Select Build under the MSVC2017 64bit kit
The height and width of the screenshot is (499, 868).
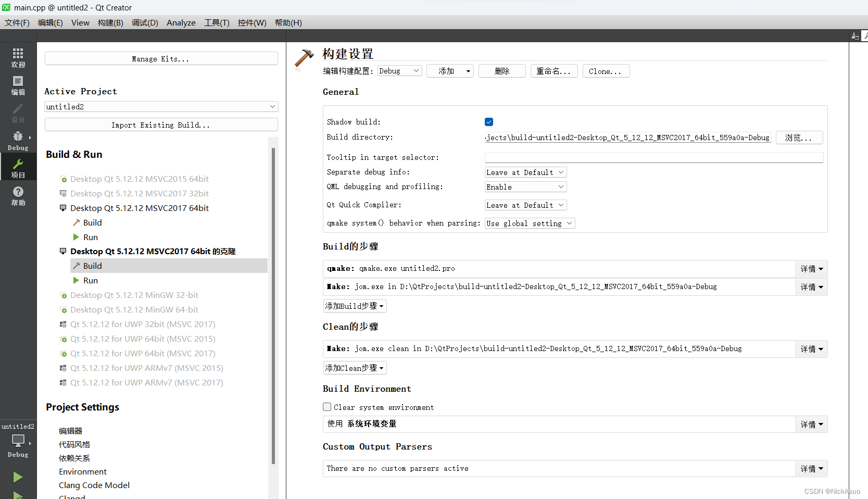92,222
